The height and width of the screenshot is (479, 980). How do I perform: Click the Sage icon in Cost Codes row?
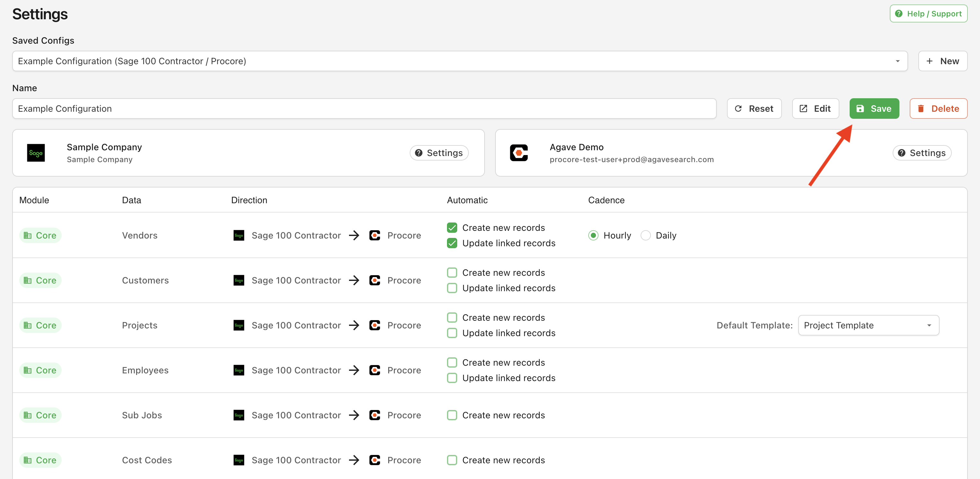(x=239, y=460)
